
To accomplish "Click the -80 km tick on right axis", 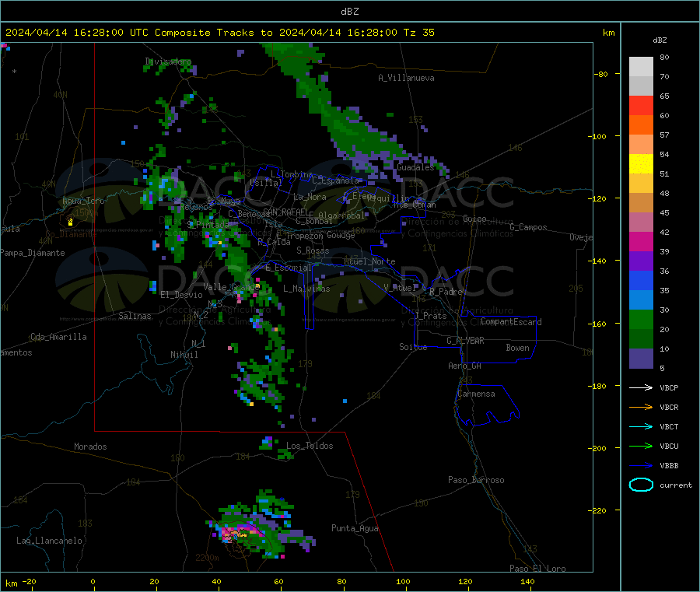I will (601, 74).
